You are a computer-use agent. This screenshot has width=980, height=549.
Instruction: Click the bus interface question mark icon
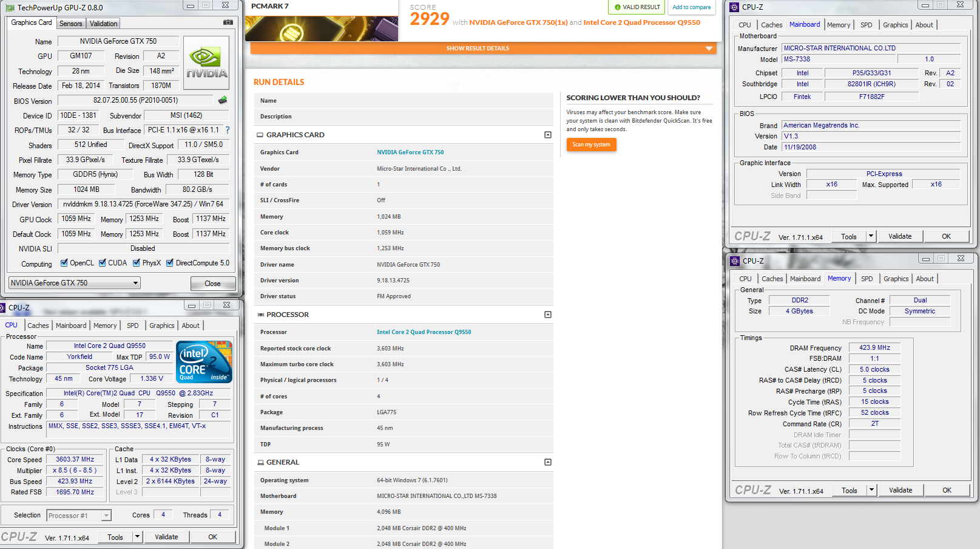click(228, 130)
